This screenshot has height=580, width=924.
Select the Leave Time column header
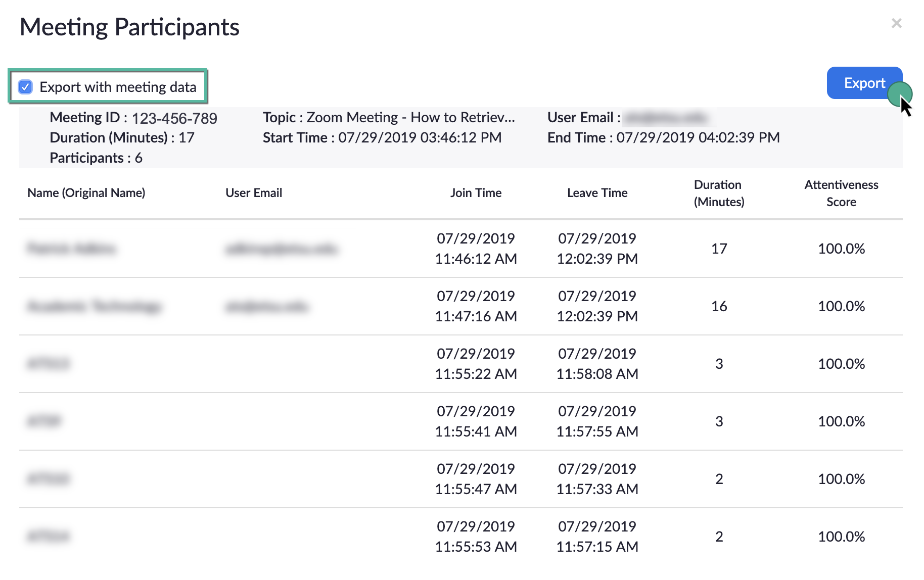(597, 193)
